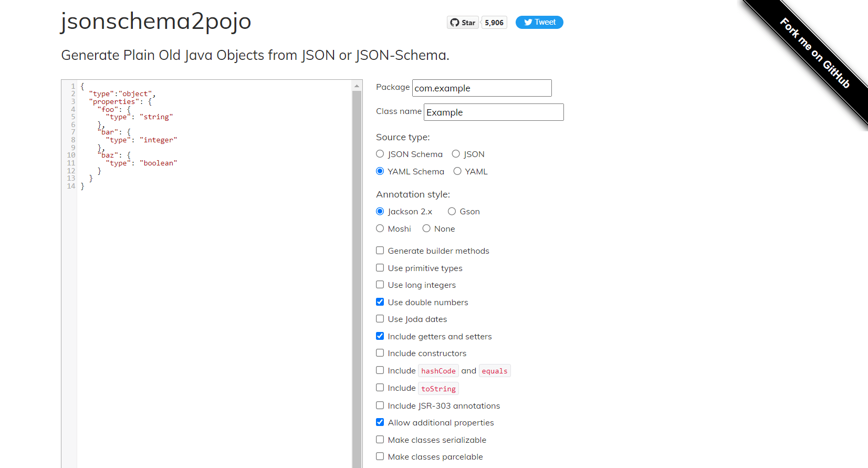Disable Use double numbers checkbox
868x468 pixels.
click(x=380, y=302)
